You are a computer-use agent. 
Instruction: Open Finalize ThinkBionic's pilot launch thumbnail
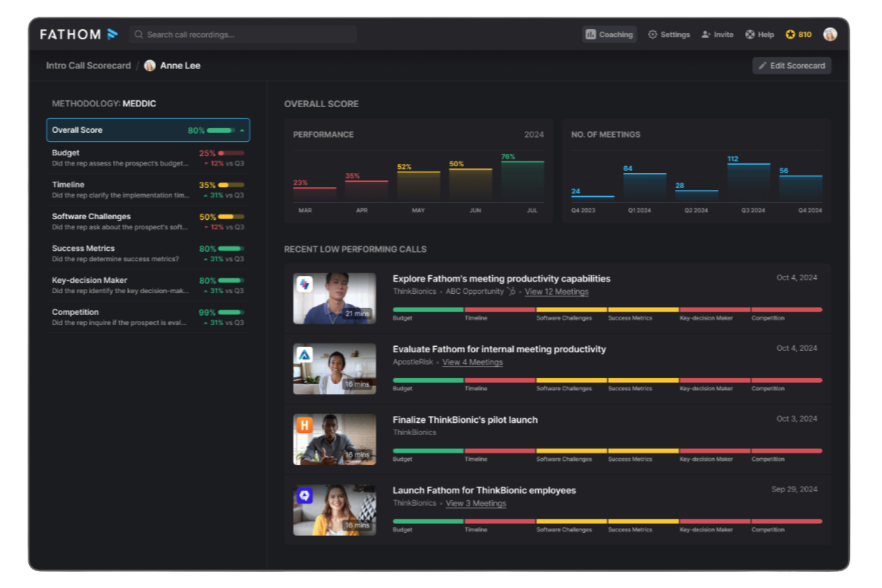[334, 440]
